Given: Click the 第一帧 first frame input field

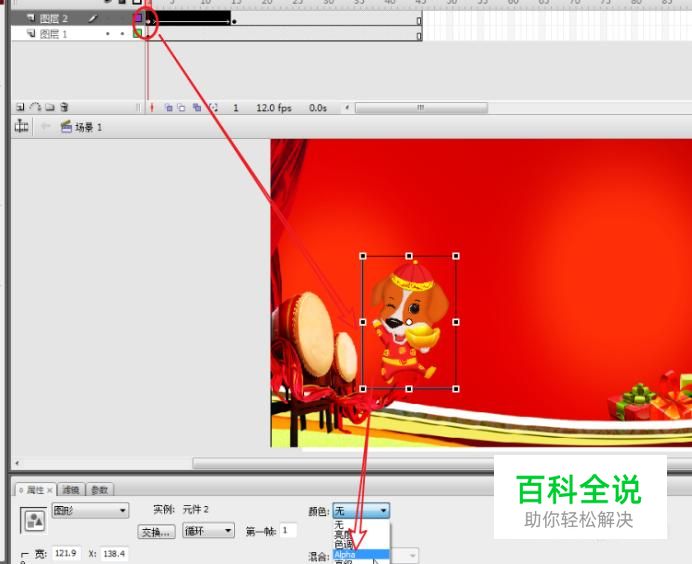Looking at the screenshot, I should click(x=289, y=530).
